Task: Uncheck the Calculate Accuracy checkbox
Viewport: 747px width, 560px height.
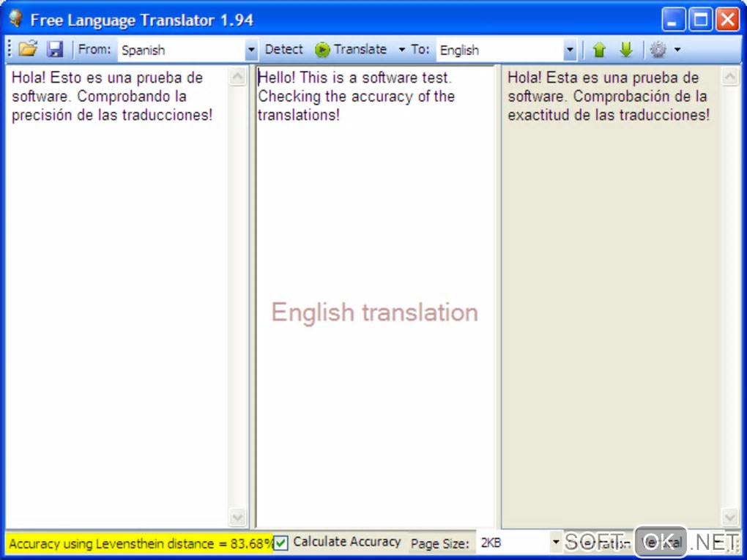Action: (281, 543)
